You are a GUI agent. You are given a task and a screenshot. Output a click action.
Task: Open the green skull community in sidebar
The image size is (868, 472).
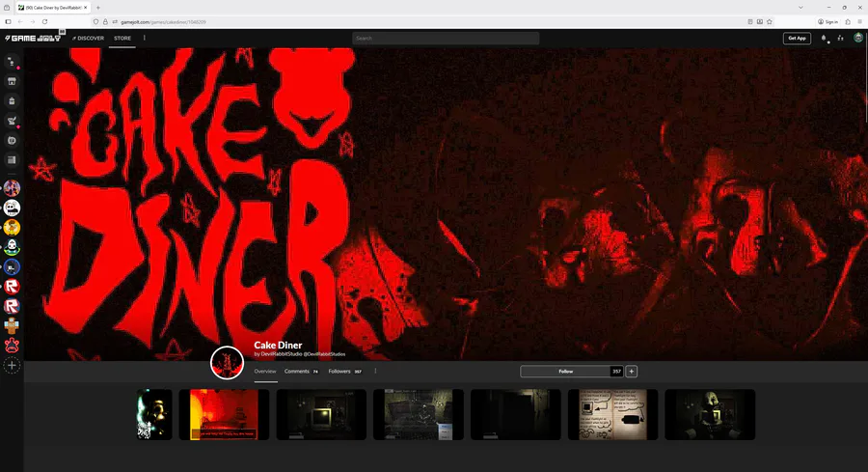point(12,247)
